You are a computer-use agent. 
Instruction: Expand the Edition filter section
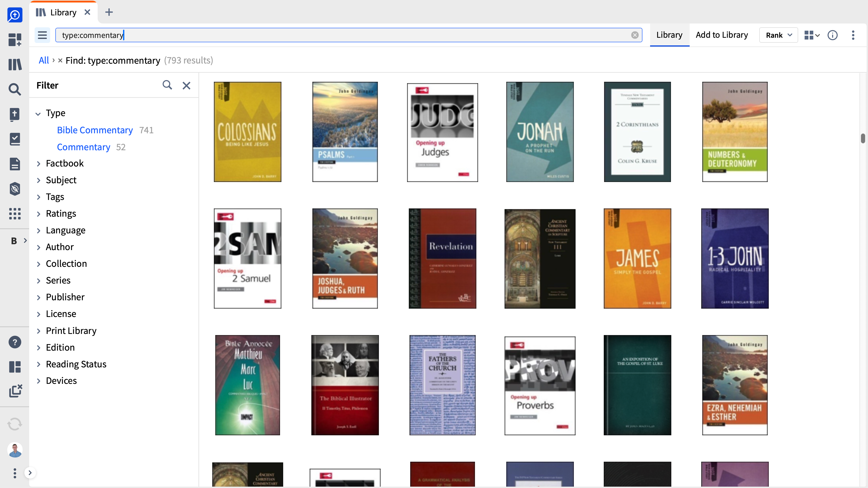[x=38, y=348]
